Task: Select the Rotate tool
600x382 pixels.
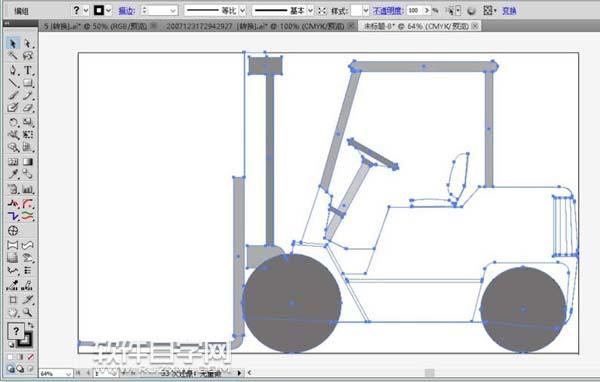Action: [x=13, y=122]
